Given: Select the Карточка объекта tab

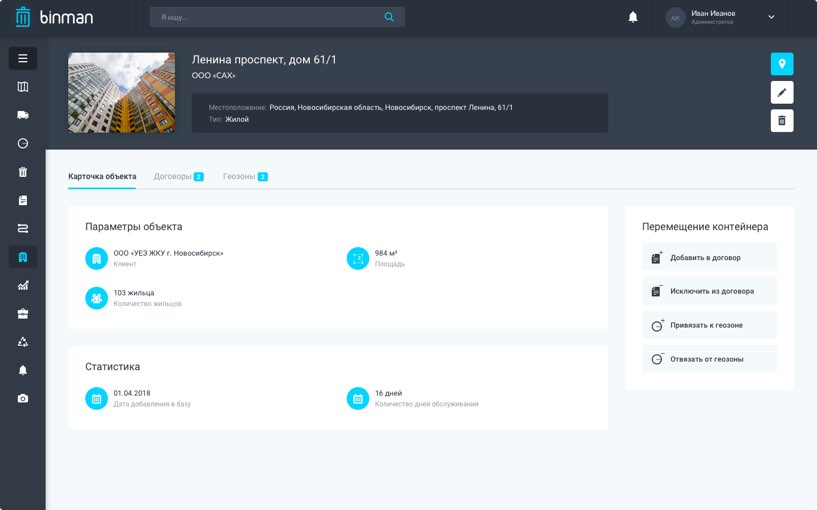Looking at the screenshot, I should [102, 176].
